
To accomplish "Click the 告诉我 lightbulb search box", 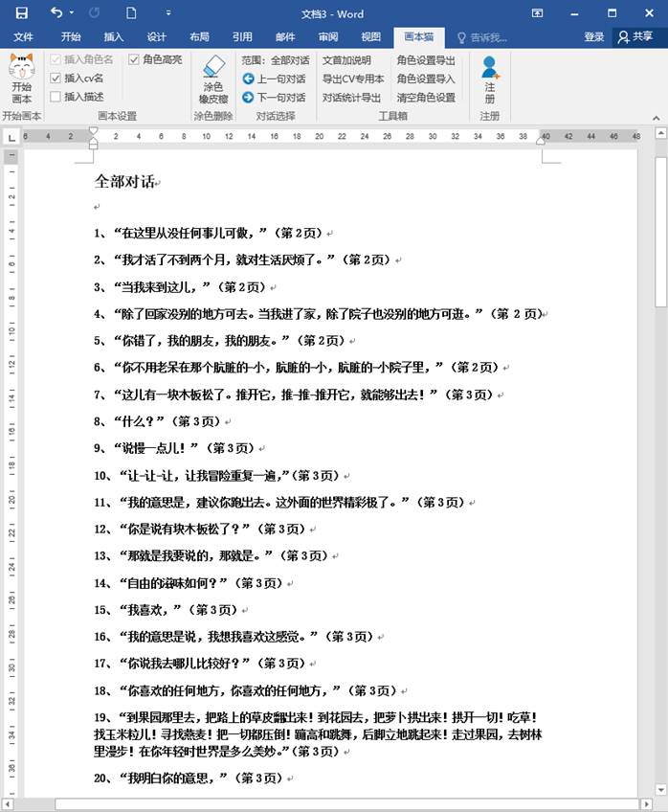I will click(x=482, y=37).
